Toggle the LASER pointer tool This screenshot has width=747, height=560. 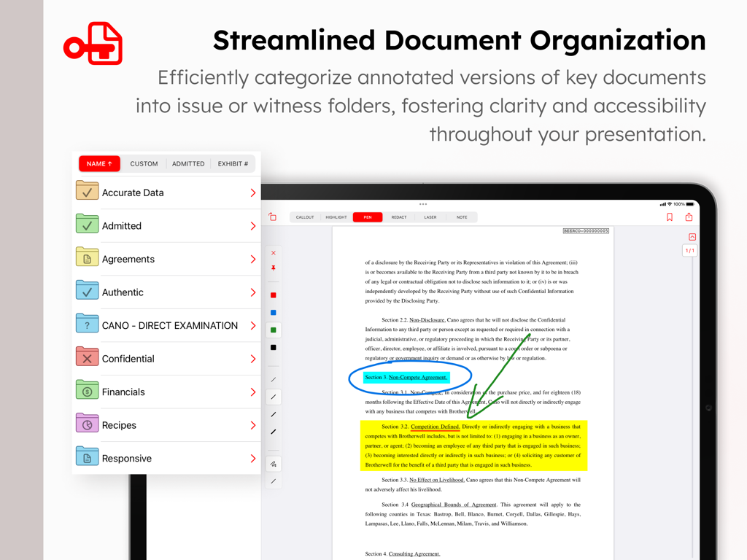click(x=430, y=217)
